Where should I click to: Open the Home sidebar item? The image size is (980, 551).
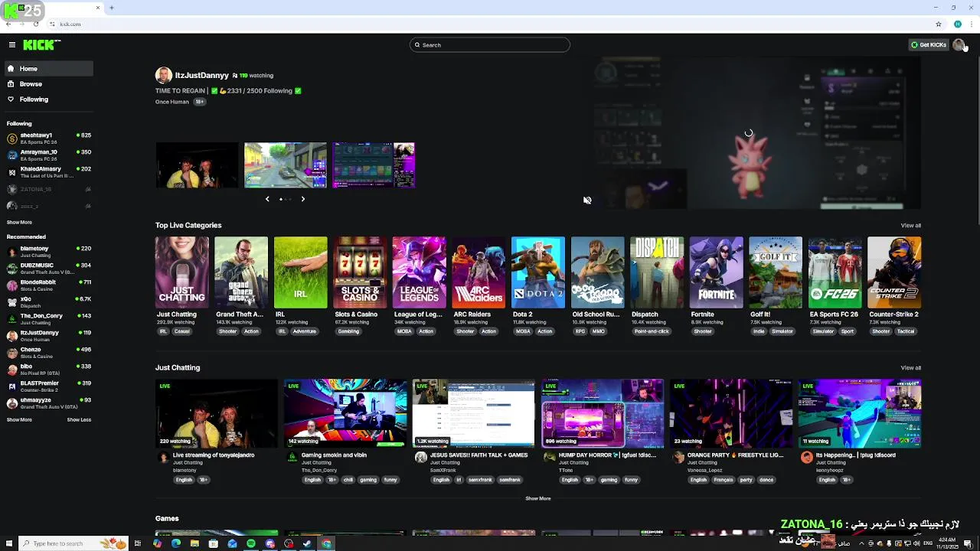(x=47, y=69)
